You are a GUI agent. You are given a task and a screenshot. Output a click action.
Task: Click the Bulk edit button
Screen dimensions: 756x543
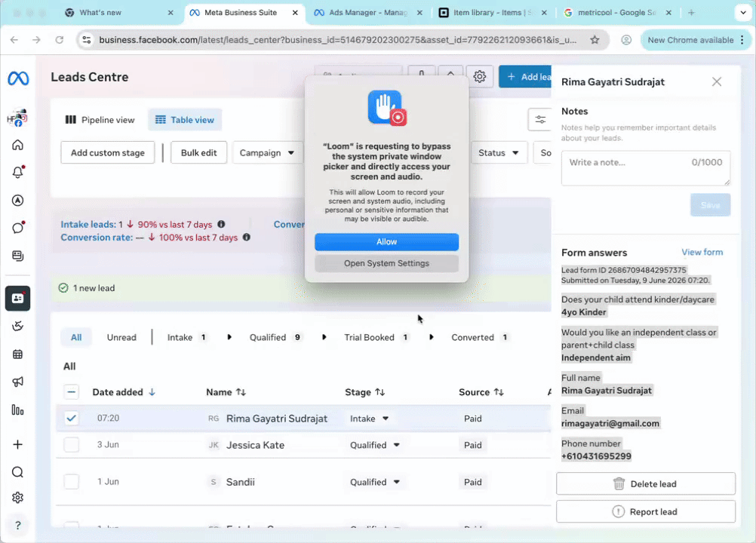(198, 153)
